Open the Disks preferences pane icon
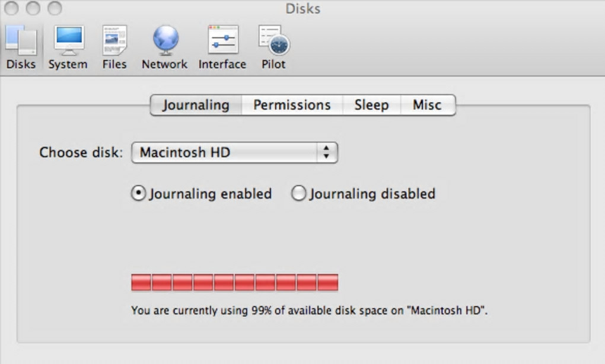Viewport: 605px width, 364px height. pyautogui.click(x=21, y=41)
